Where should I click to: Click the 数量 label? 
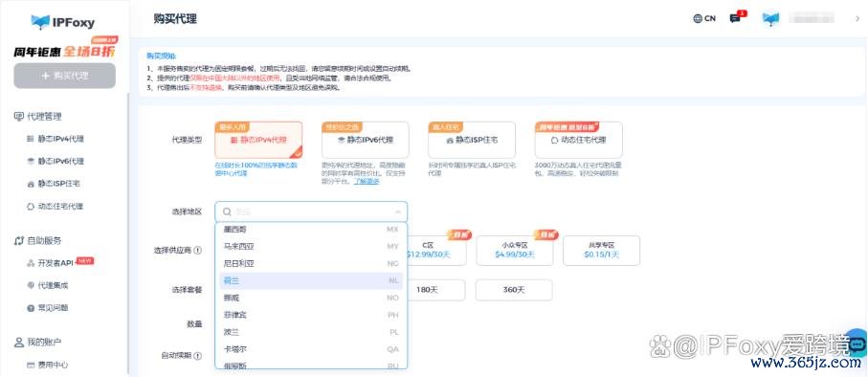pyautogui.click(x=194, y=323)
